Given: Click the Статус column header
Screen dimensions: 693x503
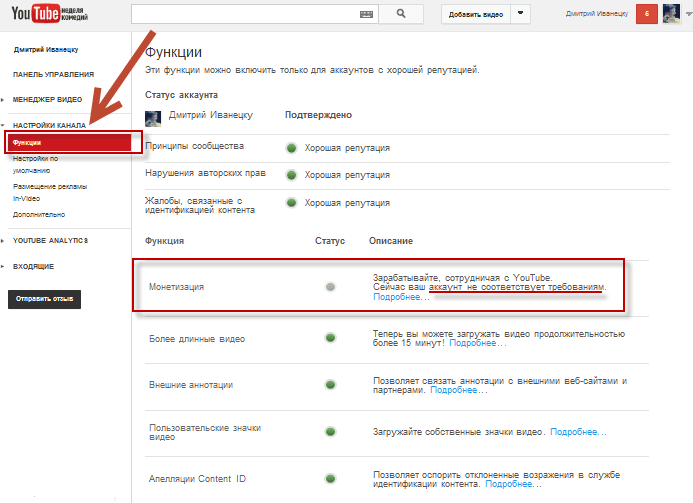Looking at the screenshot, I should coord(330,241).
